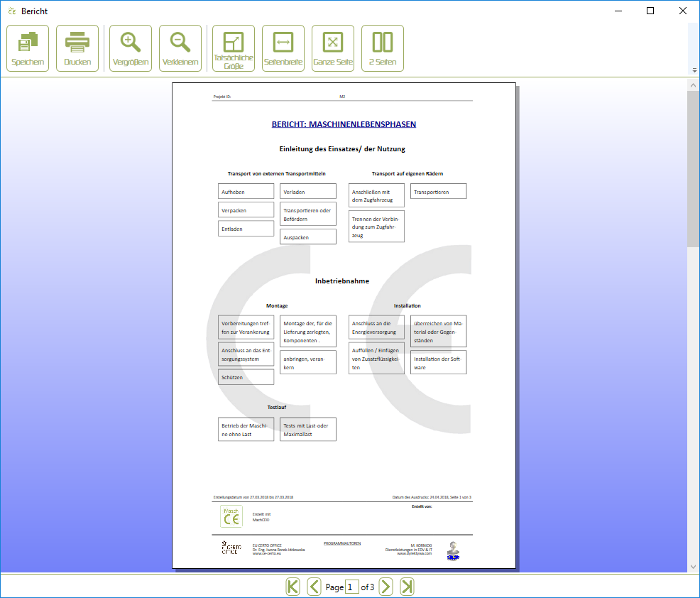Go to the previous page

pos(314,587)
